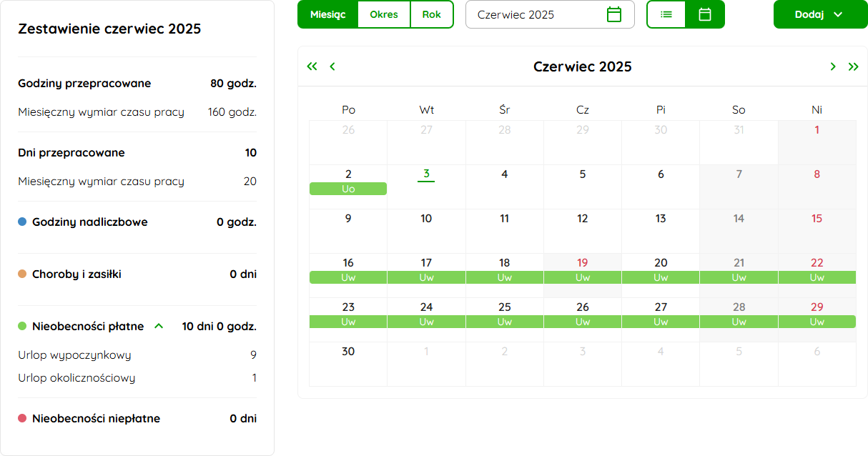
Task: Select Rok period option
Action: (432, 14)
